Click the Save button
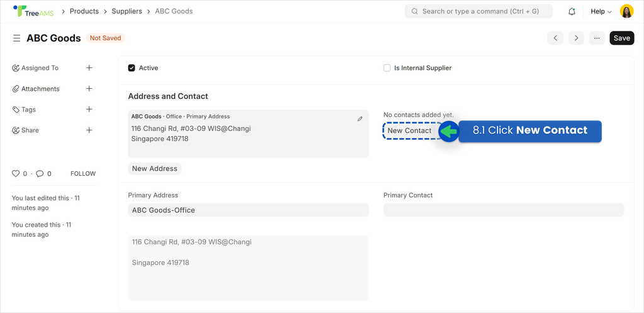Screen dimensions: 644x313 [x=622, y=38]
